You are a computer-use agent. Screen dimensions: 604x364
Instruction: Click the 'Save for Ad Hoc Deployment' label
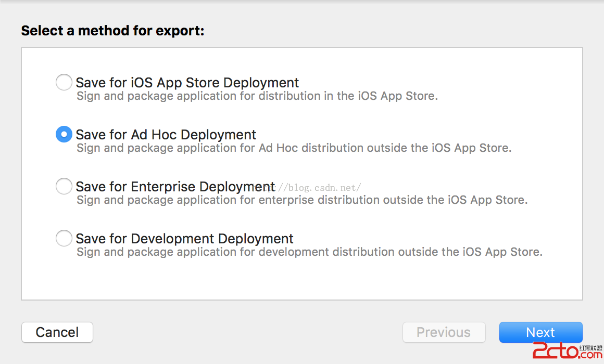pyautogui.click(x=166, y=135)
